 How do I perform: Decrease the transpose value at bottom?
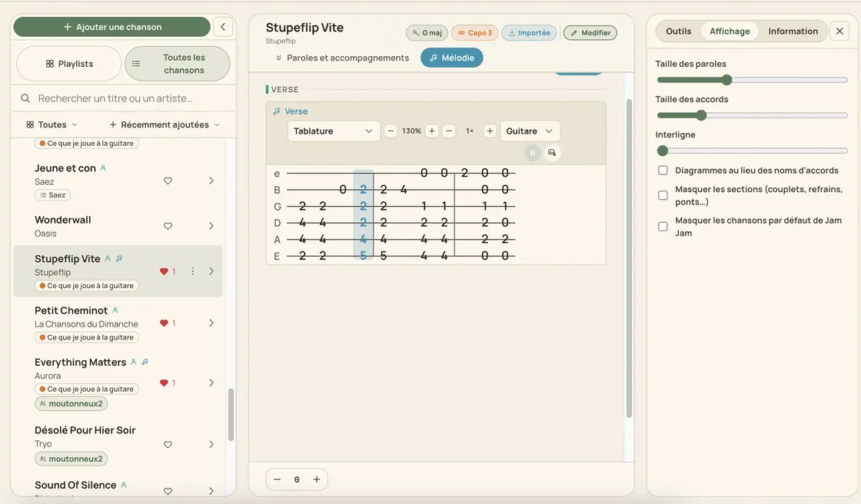pyautogui.click(x=278, y=479)
